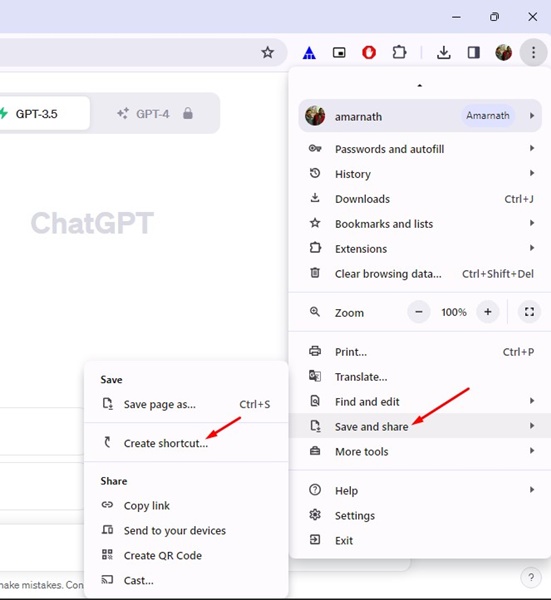Viewport: 551px width, 600px height.
Task: Click the profile avatar in the toolbar
Action: (504, 52)
